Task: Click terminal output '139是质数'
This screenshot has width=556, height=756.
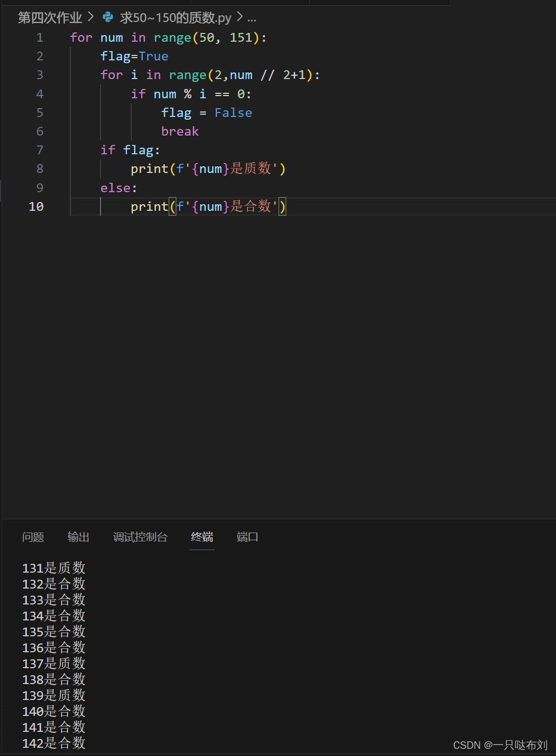Action: [x=54, y=695]
